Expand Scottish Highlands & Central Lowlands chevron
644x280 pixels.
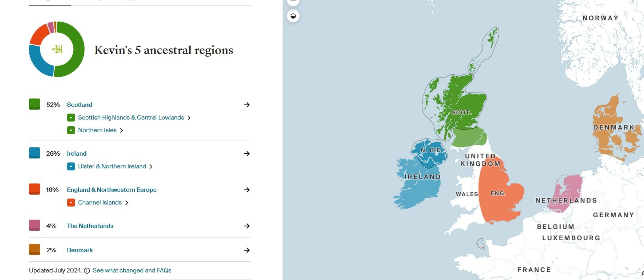(189, 118)
